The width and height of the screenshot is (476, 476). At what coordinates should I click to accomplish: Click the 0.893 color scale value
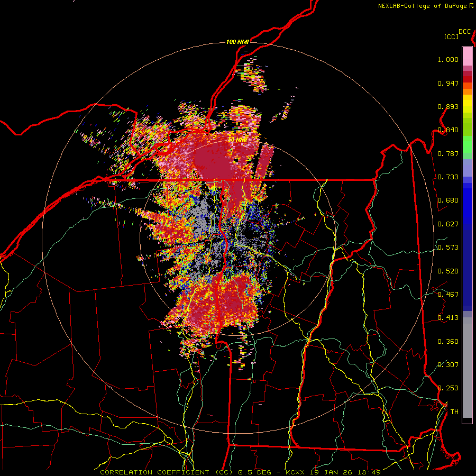pyautogui.click(x=448, y=106)
